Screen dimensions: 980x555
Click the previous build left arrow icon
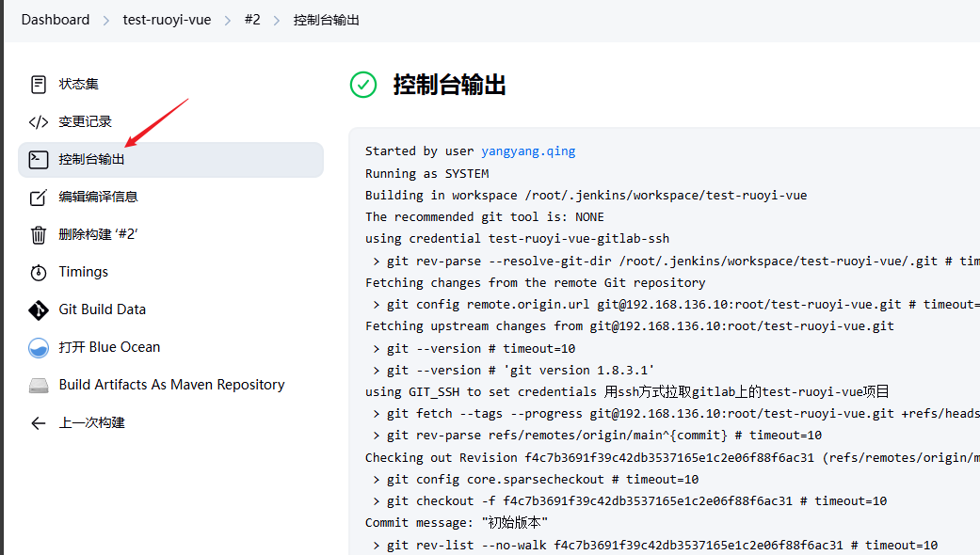pos(39,423)
